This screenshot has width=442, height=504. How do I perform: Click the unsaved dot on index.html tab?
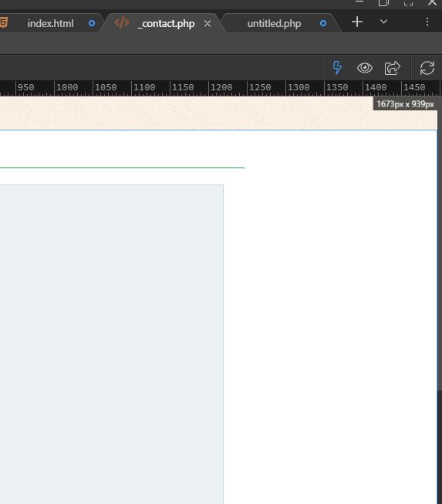pyautogui.click(x=92, y=23)
